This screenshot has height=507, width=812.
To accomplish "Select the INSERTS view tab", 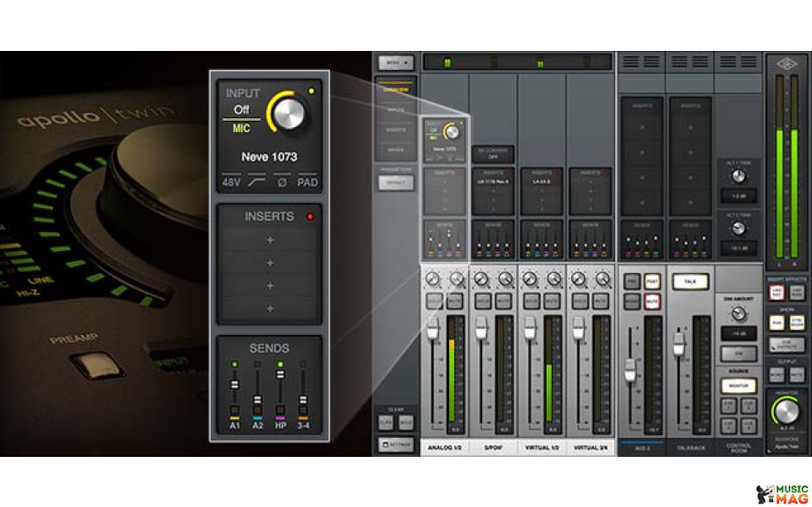I will pos(396,130).
